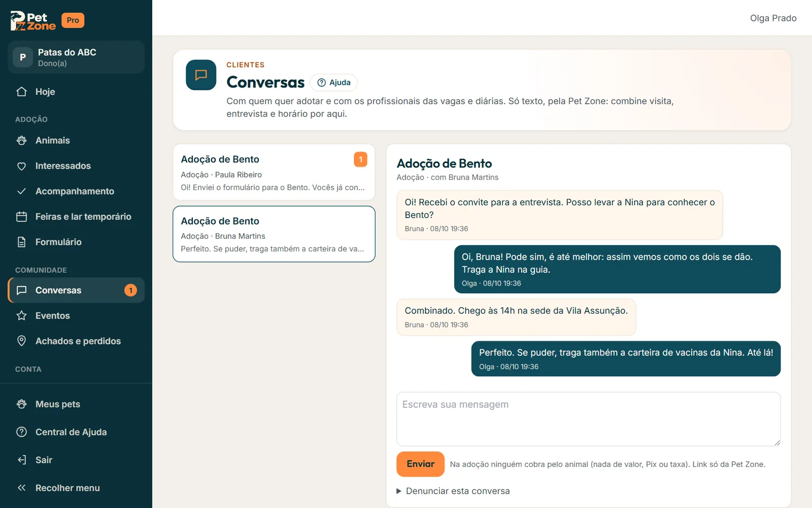Click message "Perfeito. Se puder, traga também a carteira..." bubble

point(626,359)
